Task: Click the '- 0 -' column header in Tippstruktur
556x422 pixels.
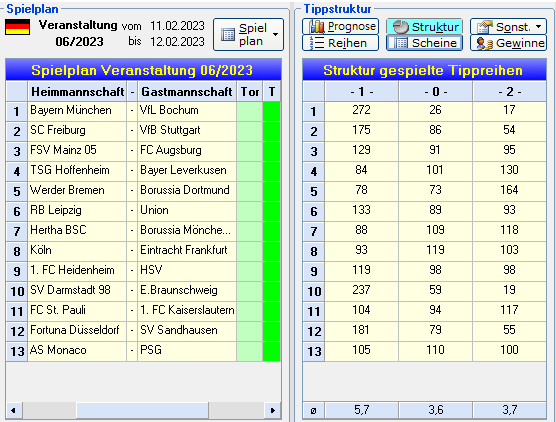Action: 435,91
